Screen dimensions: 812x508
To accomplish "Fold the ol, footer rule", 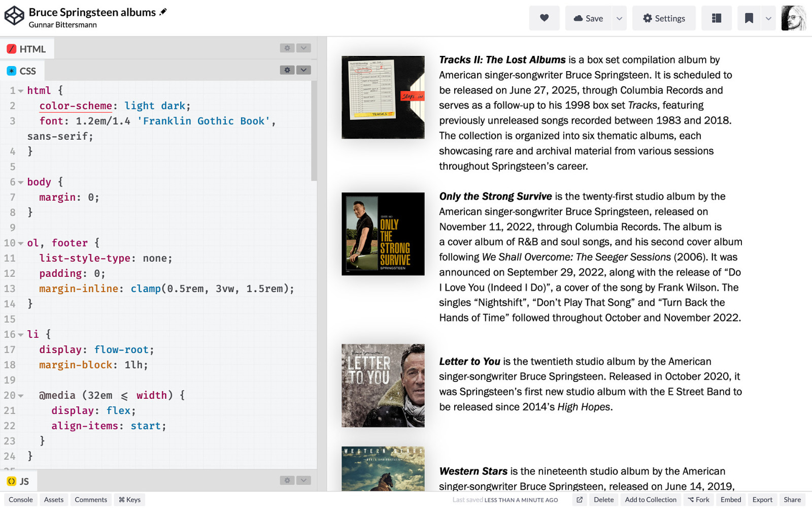I will [21, 243].
